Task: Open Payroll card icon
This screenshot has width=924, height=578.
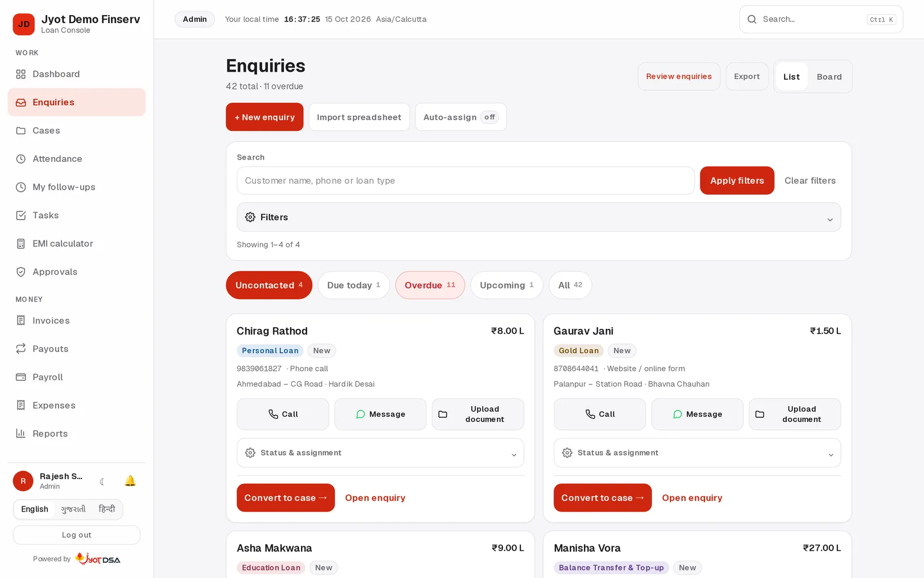Action: click(21, 377)
